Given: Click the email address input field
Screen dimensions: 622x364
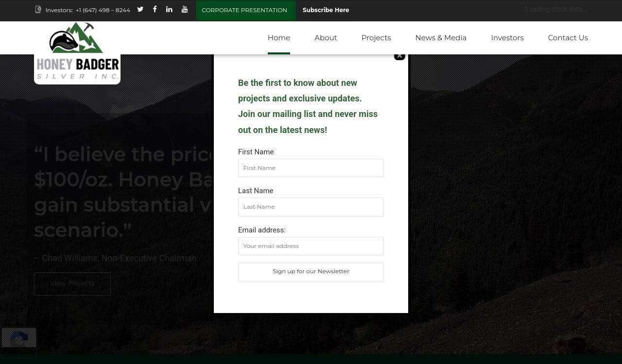Looking at the screenshot, I should pyautogui.click(x=311, y=246).
